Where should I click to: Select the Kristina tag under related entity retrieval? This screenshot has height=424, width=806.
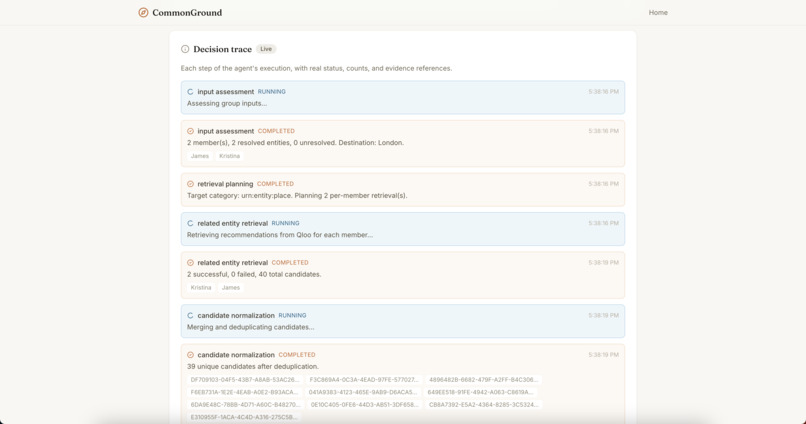(x=201, y=287)
